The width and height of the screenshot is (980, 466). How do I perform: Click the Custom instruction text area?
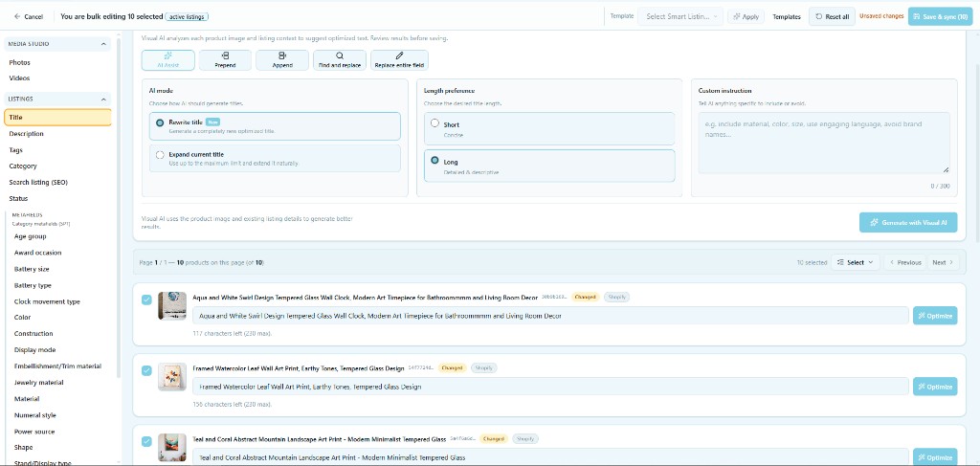point(824,143)
